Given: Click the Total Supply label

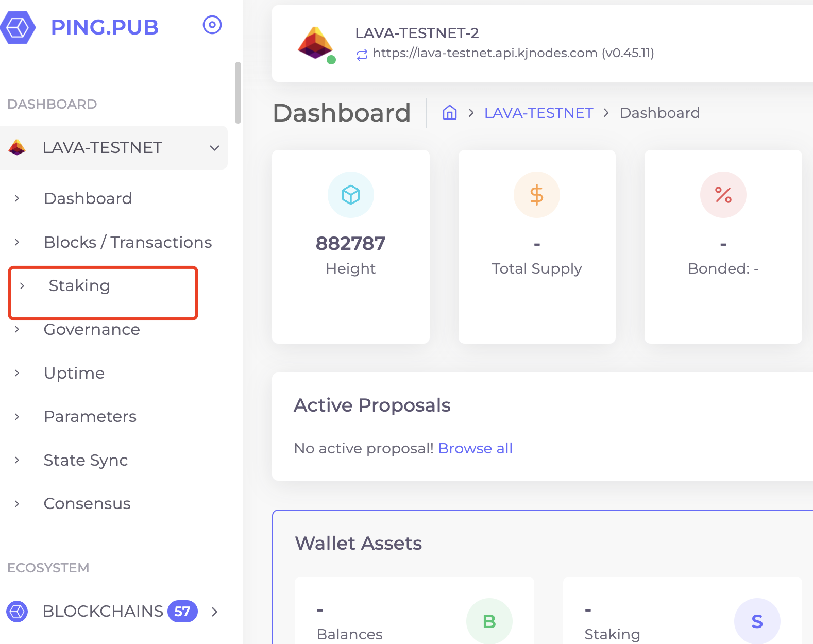Looking at the screenshot, I should [537, 269].
